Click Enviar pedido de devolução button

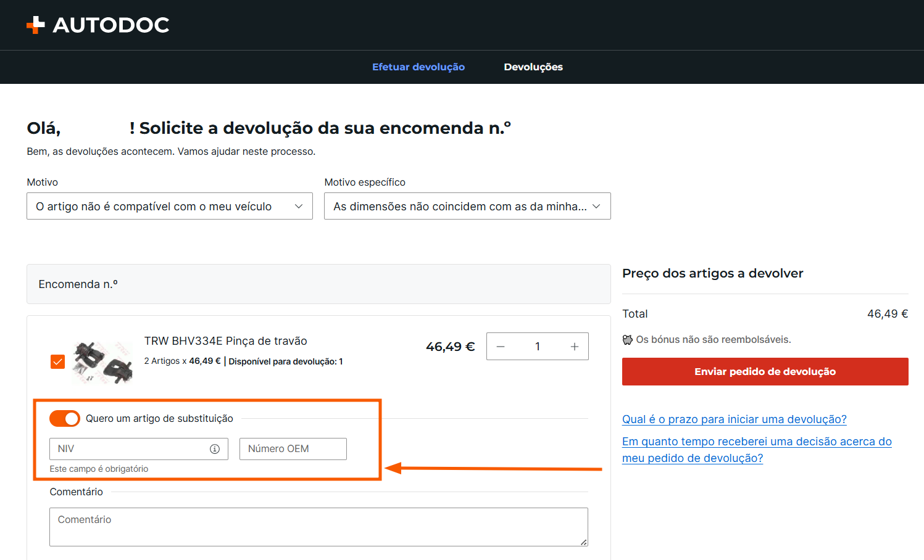765,371
